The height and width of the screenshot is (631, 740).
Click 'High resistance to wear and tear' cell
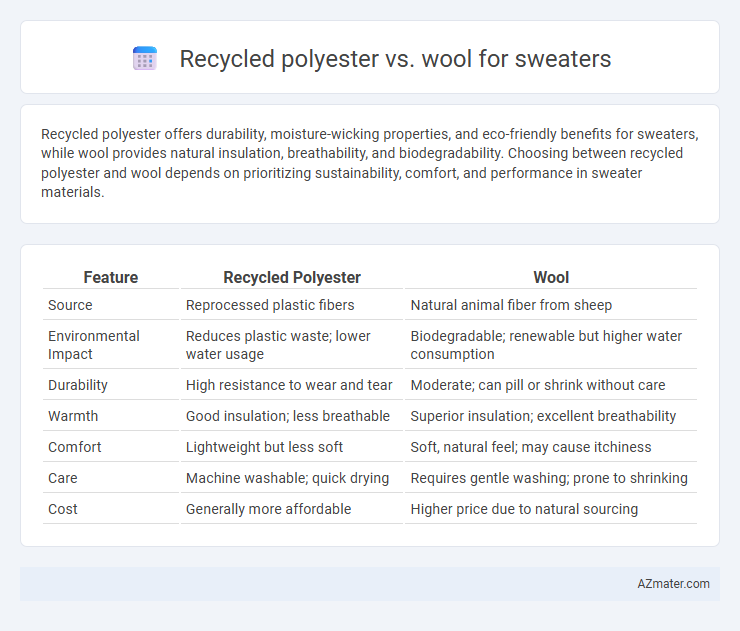pyautogui.click(x=289, y=385)
